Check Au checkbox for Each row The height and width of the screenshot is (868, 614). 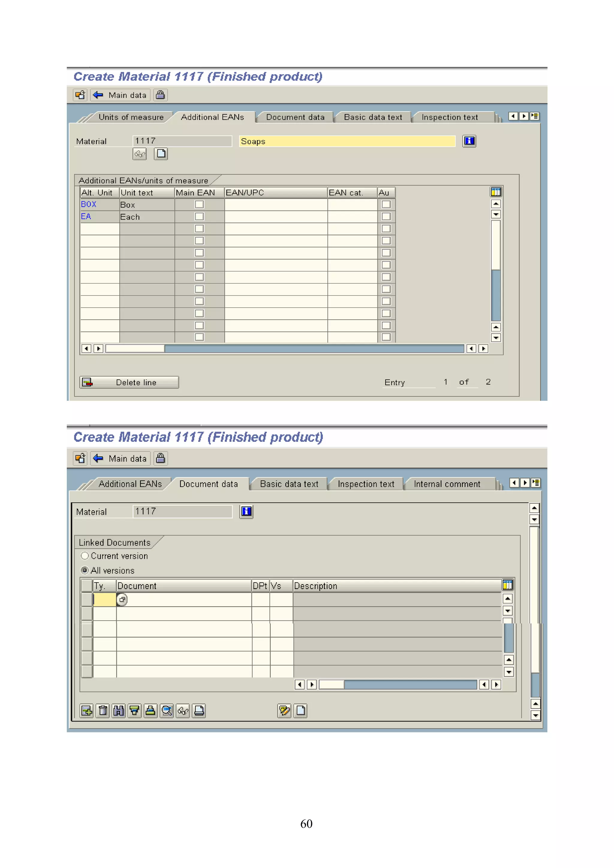(386, 217)
